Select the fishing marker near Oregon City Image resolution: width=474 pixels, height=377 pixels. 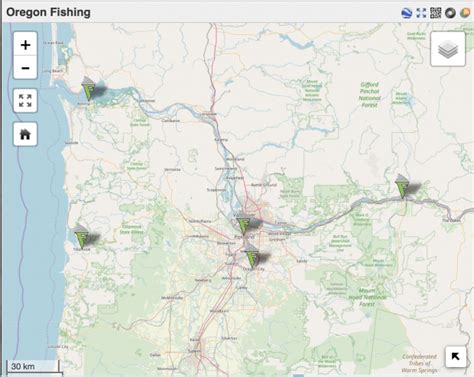click(252, 256)
